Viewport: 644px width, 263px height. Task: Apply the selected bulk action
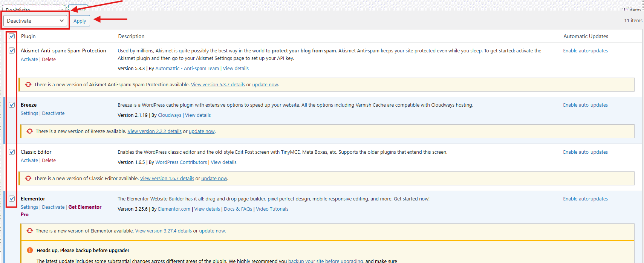click(80, 21)
